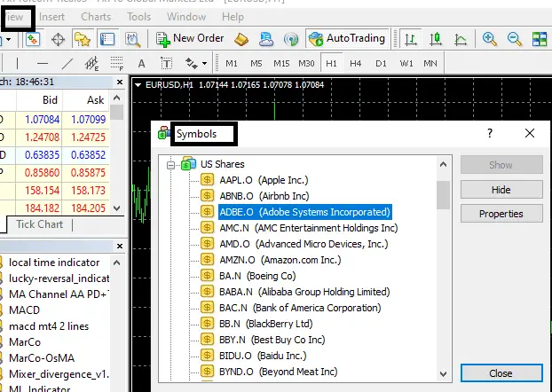The width and height of the screenshot is (552, 392).
Task: Select ABNB.O (Airbnb Inc) symbol
Action: point(264,196)
